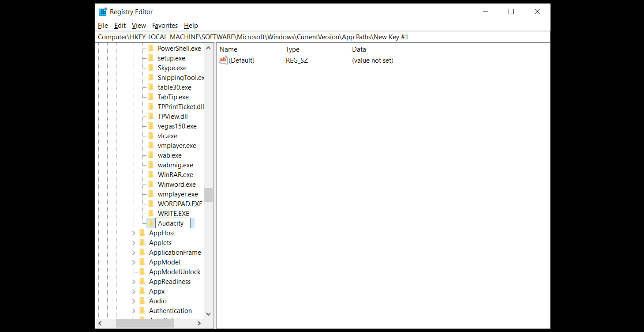Click the SnippingTool folder icon
The height and width of the screenshot is (332, 644).
(x=151, y=78)
